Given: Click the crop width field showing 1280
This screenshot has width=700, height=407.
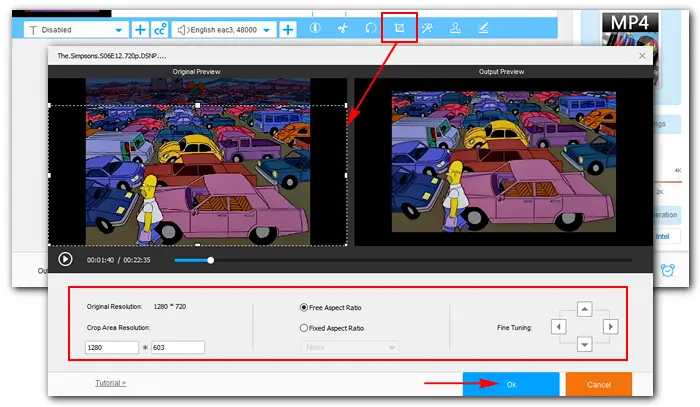Looking at the screenshot, I should point(112,347).
